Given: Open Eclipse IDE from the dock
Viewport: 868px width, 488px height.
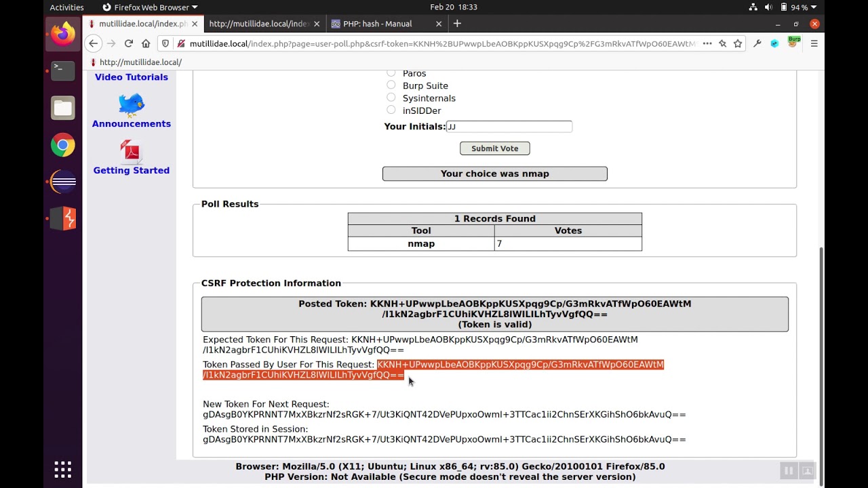Looking at the screenshot, I should coord(63,182).
